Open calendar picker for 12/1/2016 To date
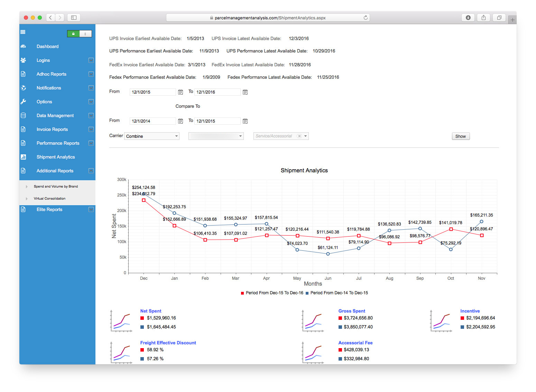The height and width of the screenshot is (392, 536). (245, 92)
